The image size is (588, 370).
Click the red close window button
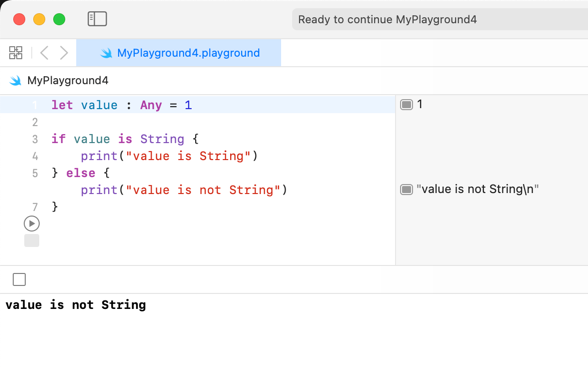(19, 19)
